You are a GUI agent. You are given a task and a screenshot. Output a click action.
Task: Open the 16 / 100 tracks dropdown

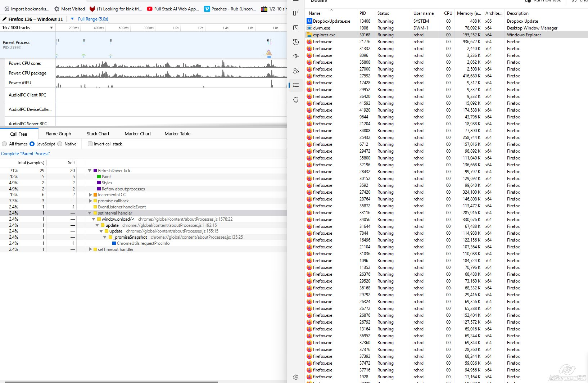click(28, 28)
